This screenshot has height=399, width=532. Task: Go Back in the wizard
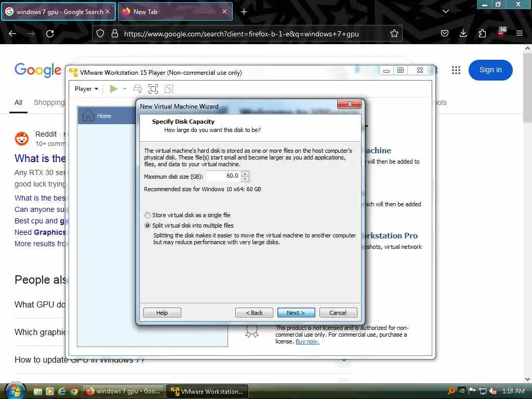click(x=254, y=312)
